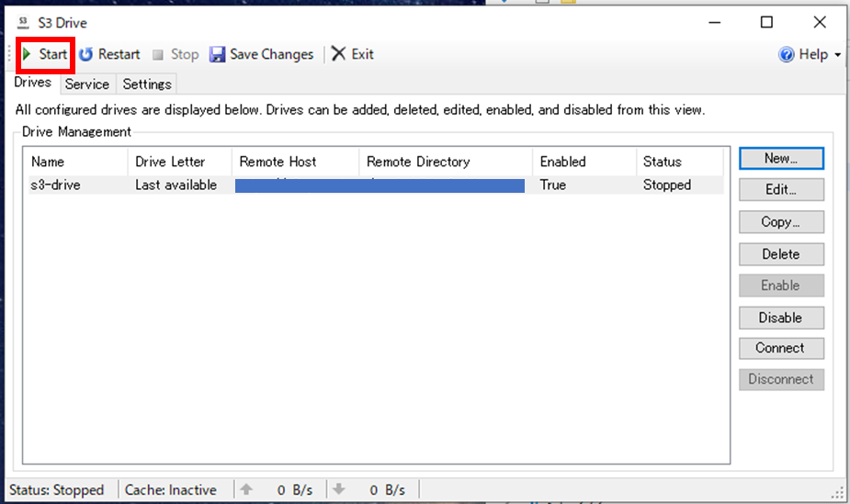Click the Disable button
The height and width of the screenshot is (504, 850).
(781, 318)
